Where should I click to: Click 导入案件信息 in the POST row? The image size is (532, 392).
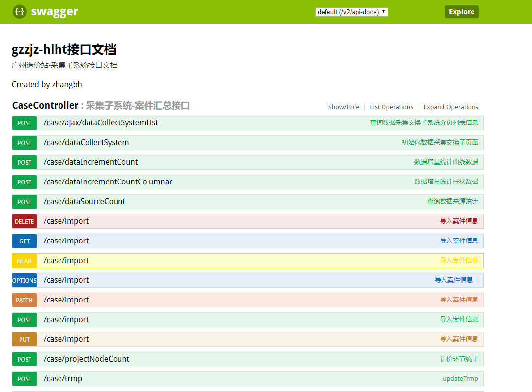pyautogui.click(x=459, y=319)
